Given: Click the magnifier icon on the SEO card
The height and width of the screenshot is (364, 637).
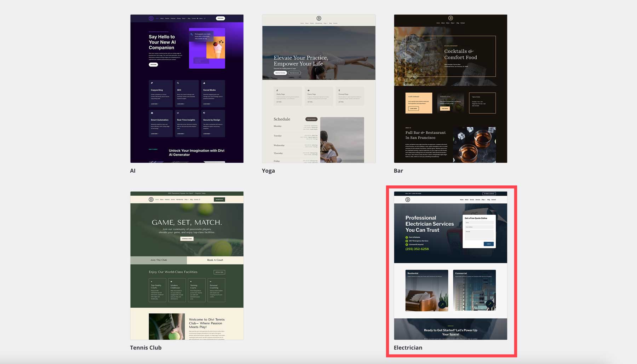Looking at the screenshot, I should (x=178, y=83).
